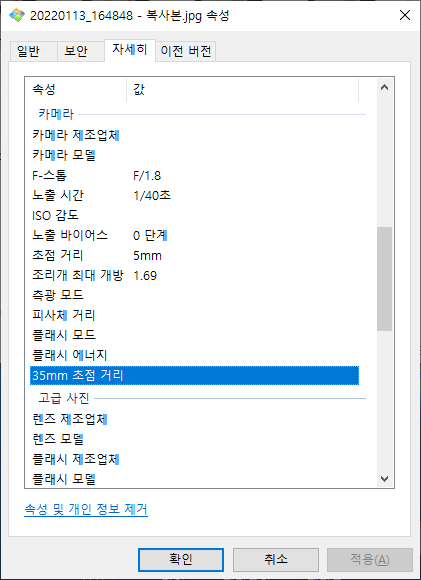The image size is (421, 580).
Task: Select the 피사체 거리 row
Action: [x=194, y=315]
